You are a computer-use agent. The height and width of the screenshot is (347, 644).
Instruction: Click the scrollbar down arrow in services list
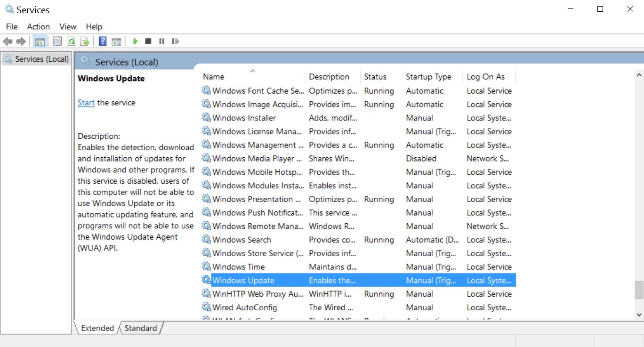[x=639, y=315]
